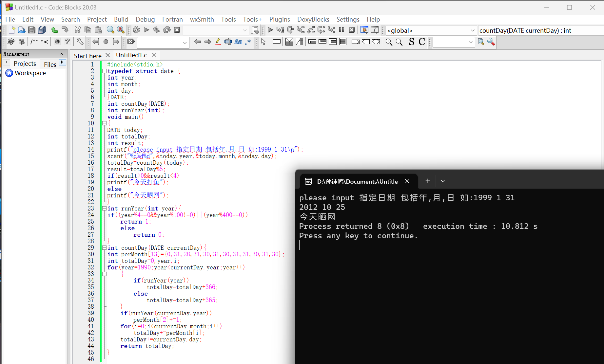Select the Untitled1.c editor tab

point(131,55)
